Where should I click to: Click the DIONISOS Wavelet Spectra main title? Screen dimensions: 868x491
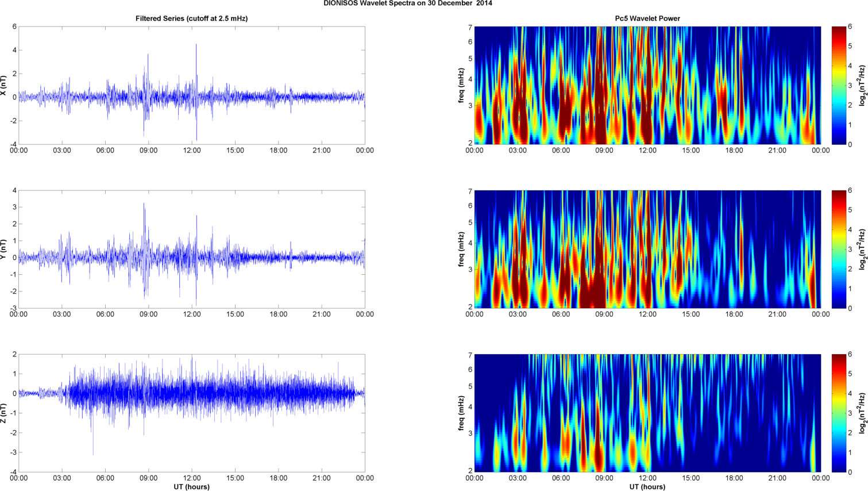coord(408,3)
